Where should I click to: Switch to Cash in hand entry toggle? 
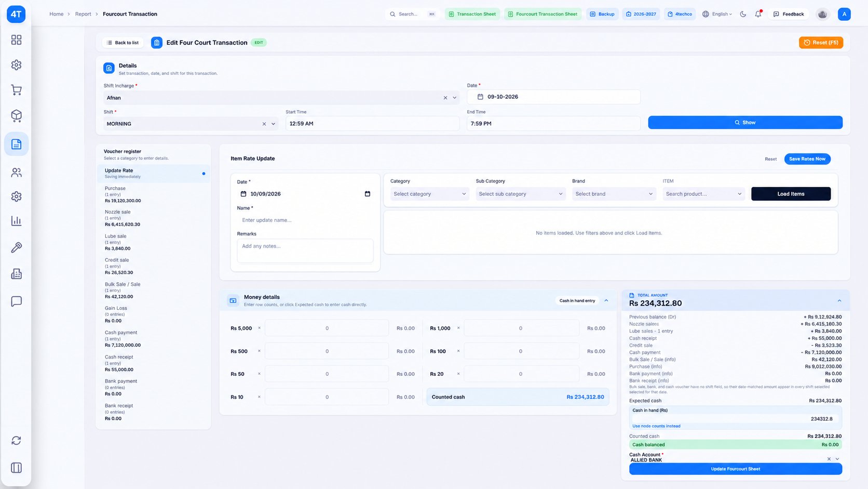pos(577,300)
